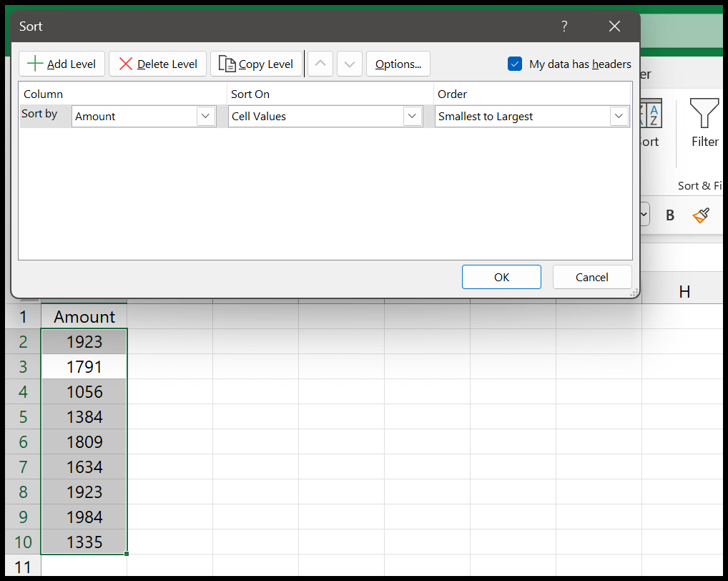Open the Smallest to Largest Order dropdown

[619, 116]
